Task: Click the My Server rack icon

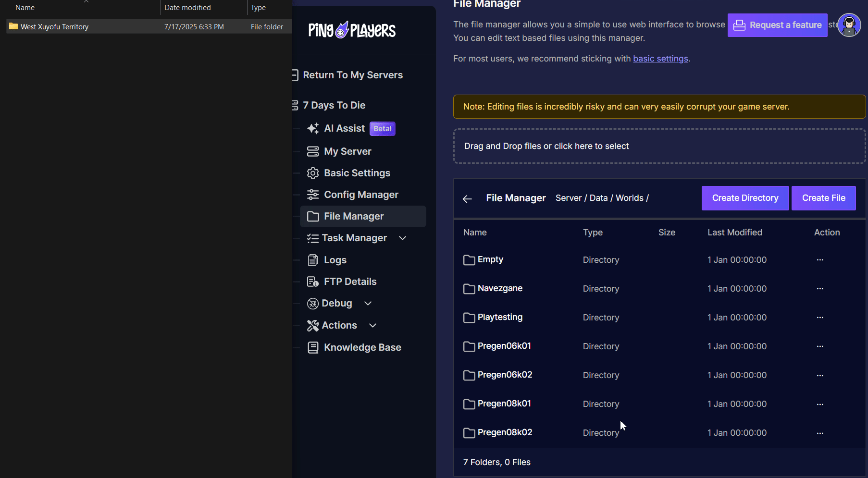Action: point(313,151)
